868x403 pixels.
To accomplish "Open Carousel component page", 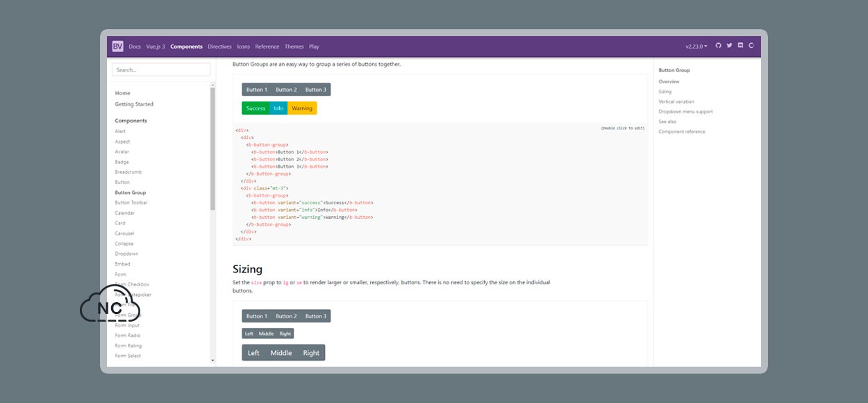I will coord(124,233).
